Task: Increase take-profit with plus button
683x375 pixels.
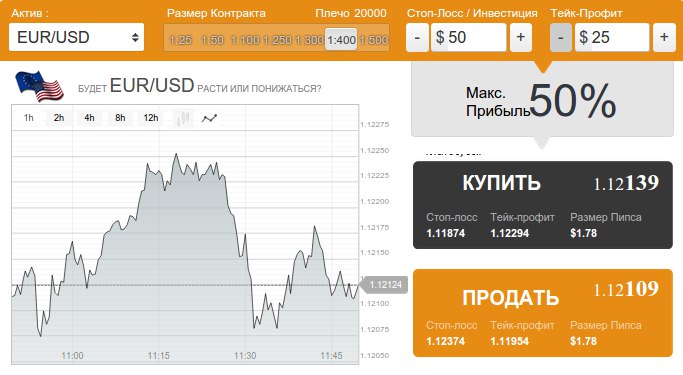Action: pos(664,37)
